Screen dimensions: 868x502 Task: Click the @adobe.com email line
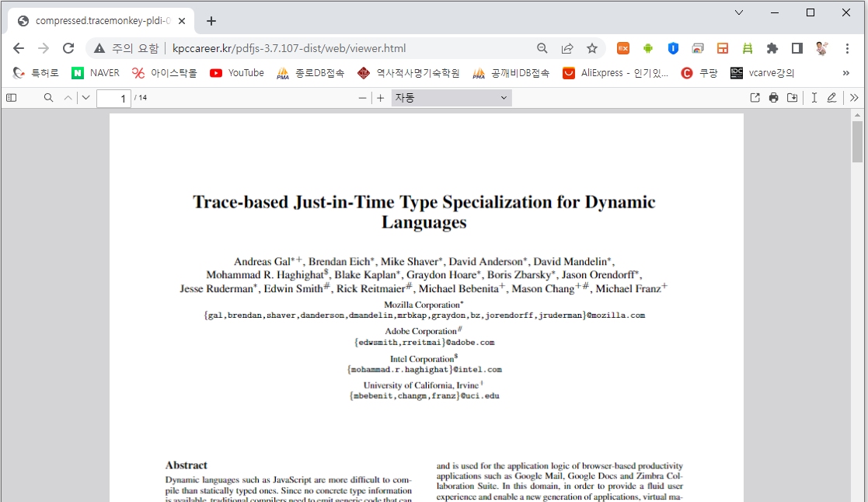pos(424,343)
